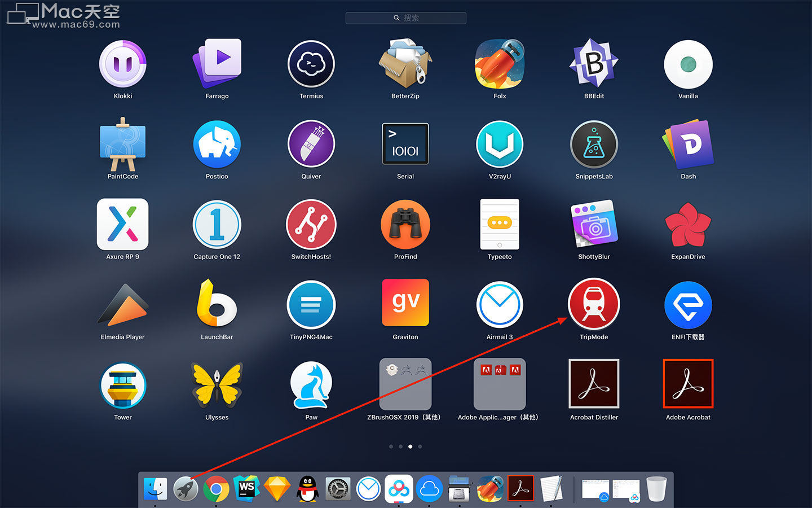Screen dimensions: 812x508
Task: Go to the first Launchpad page dot
Action: 391,446
